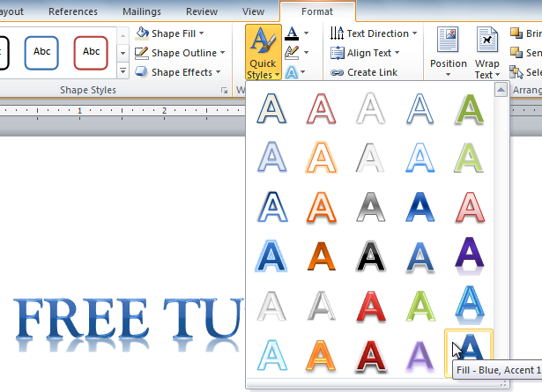Screen dimensions: 542x392
Task: Select the red-outlined Abc shape style
Action: [x=91, y=52]
